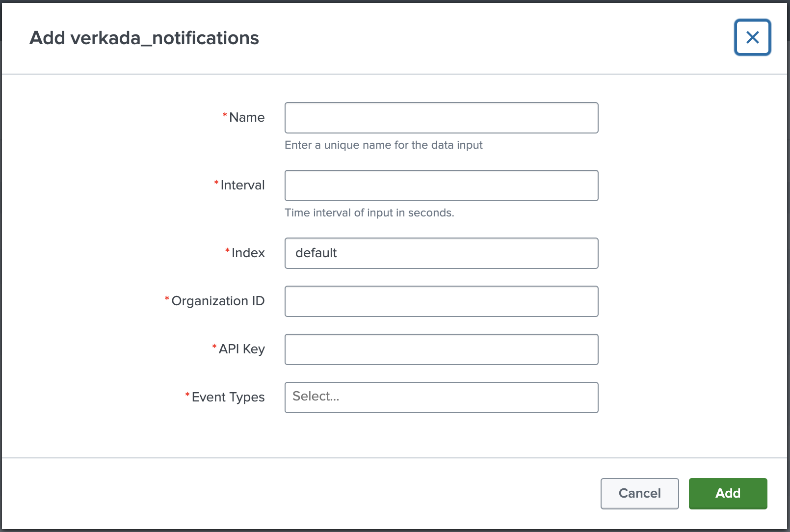Click the 'Enter a unique name' help text

tap(383, 145)
